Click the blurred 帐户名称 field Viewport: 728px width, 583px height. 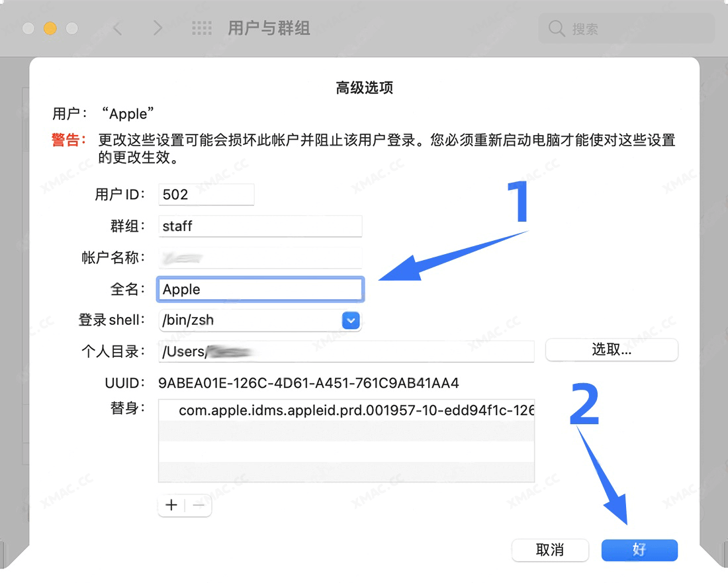coord(260,257)
